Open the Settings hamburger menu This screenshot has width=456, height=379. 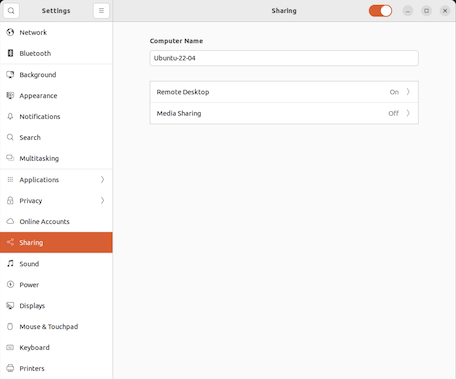tap(101, 11)
